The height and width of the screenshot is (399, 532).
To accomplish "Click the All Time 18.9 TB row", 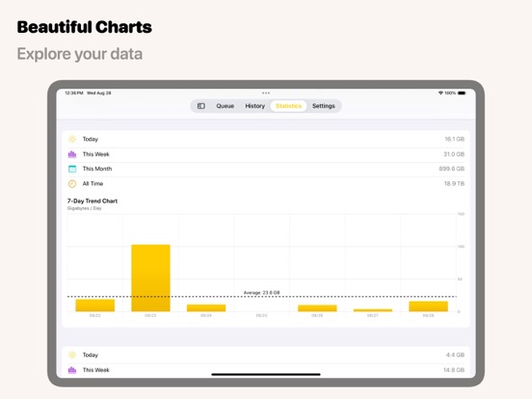I will [x=266, y=183].
